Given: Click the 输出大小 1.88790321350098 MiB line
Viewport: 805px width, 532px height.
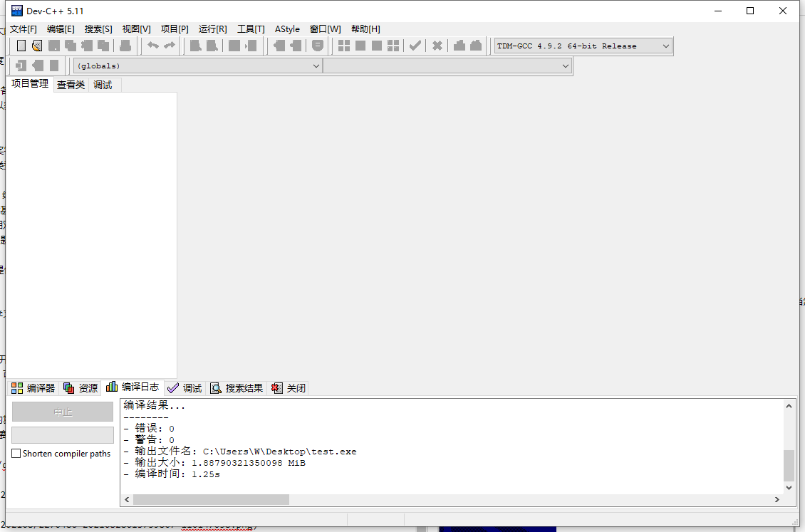Looking at the screenshot, I should tap(214, 463).
